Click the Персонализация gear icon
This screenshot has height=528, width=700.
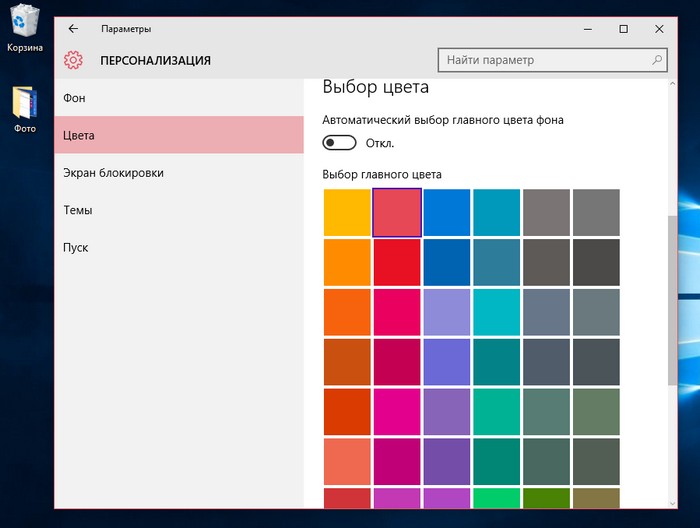(x=73, y=60)
